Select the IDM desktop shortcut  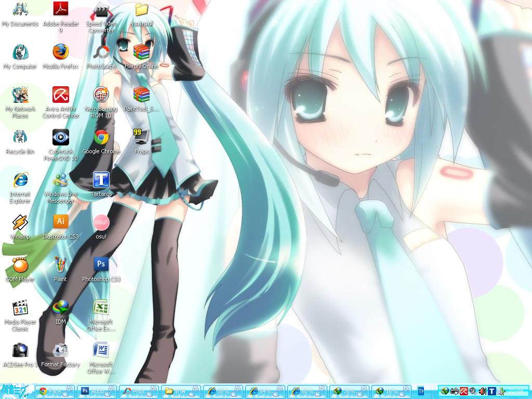[61, 312]
